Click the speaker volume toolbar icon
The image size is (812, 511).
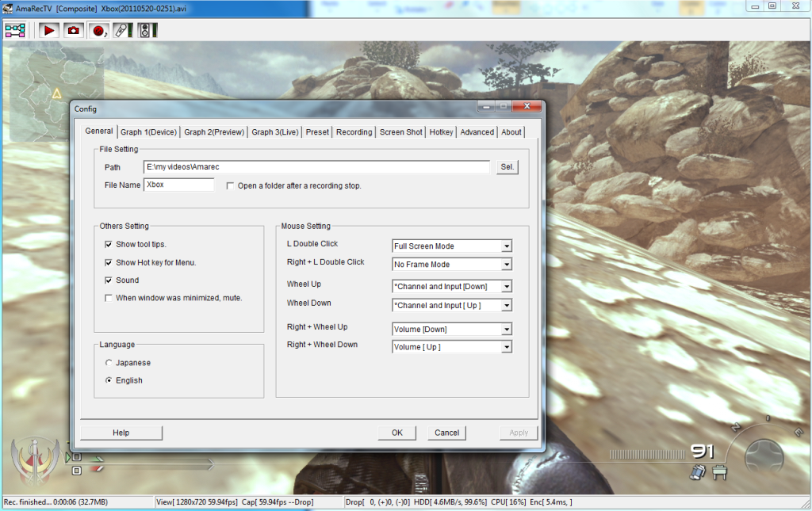pos(147,31)
